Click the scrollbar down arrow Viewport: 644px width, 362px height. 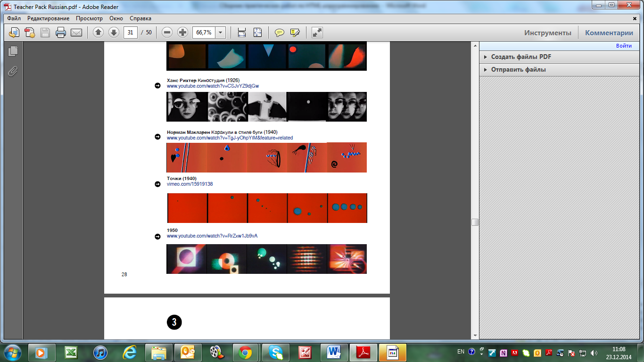tap(475, 336)
